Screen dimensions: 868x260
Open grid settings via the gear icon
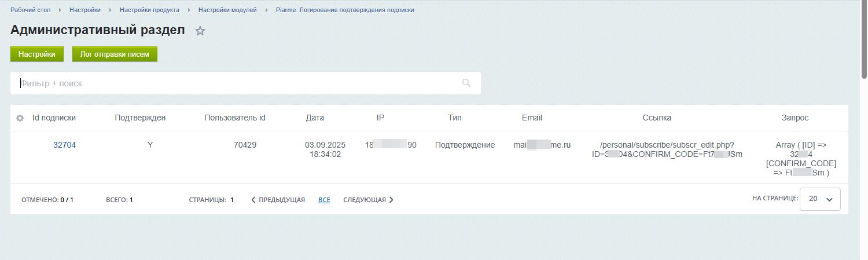20,118
